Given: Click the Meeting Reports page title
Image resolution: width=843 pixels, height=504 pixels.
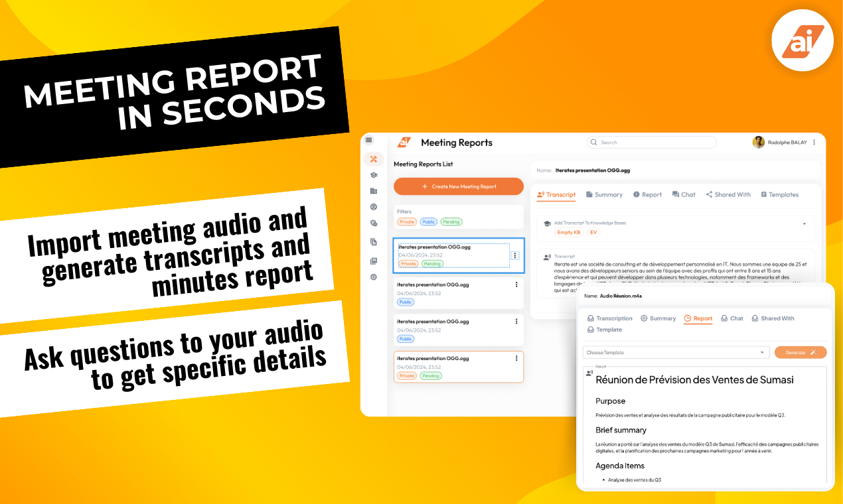Looking at the screenshot, I should point(457,143).
